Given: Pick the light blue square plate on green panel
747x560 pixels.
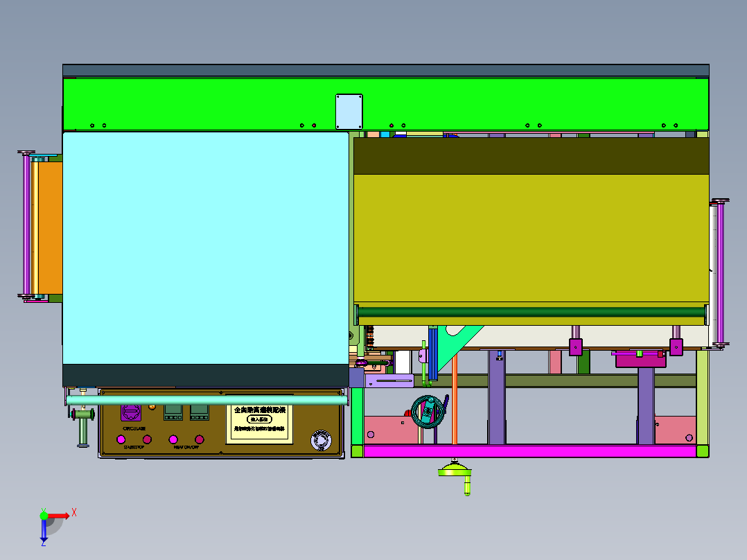Looking at the screenshot, I should tap(349, 112).
